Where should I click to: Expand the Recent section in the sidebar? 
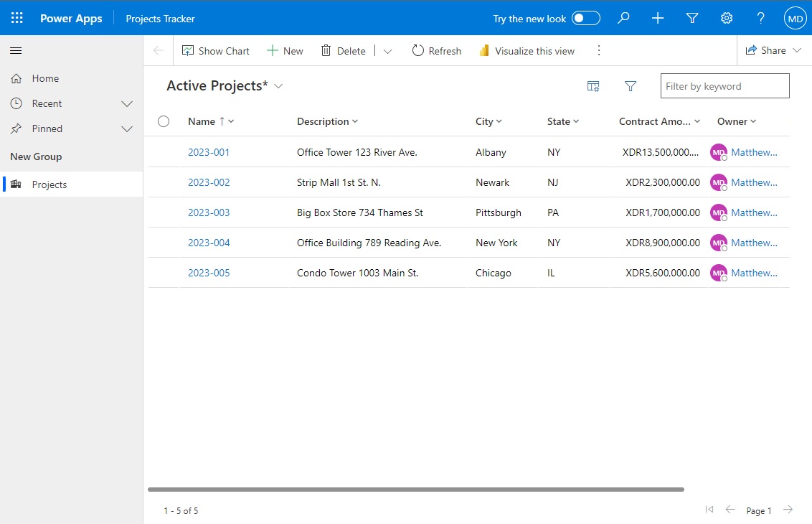[127, 103]
